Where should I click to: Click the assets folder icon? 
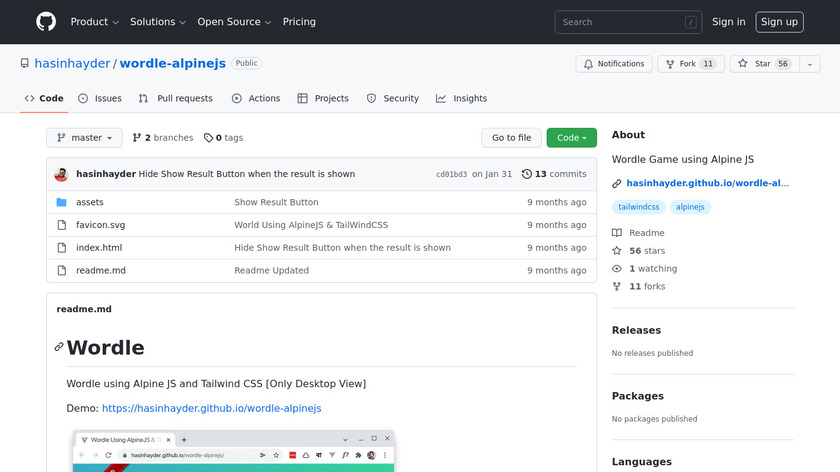pyautogui.click(x=62, y=202)
